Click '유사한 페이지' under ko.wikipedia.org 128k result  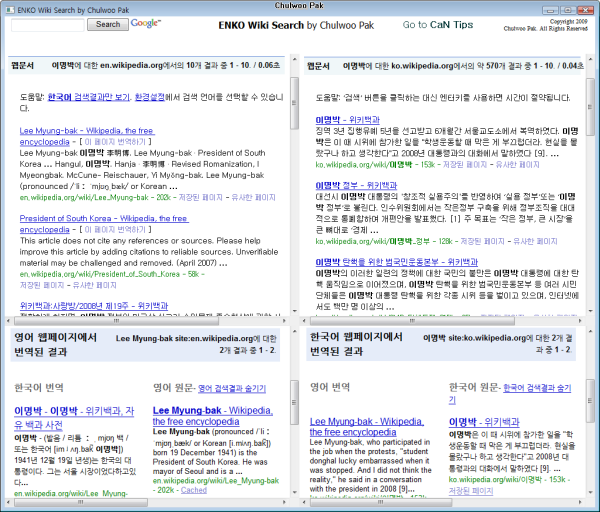(x=535, y=241)
